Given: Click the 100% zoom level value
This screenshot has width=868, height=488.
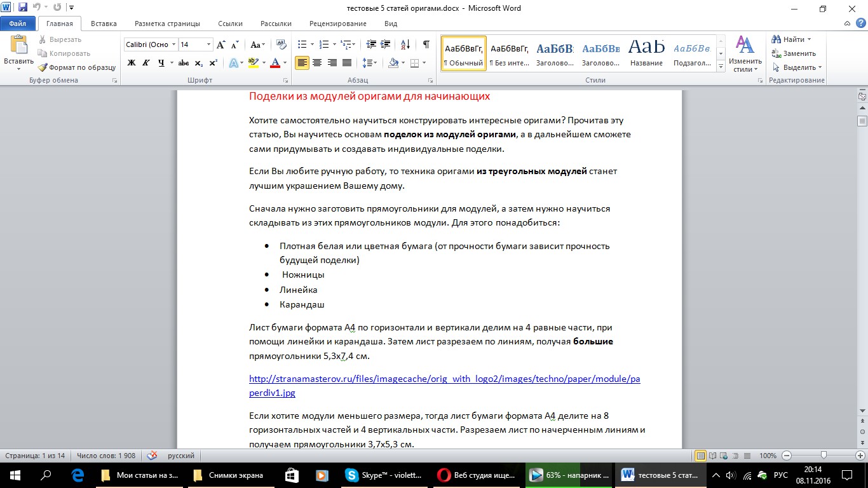Looking at the screenshot, I should point(768,456).
